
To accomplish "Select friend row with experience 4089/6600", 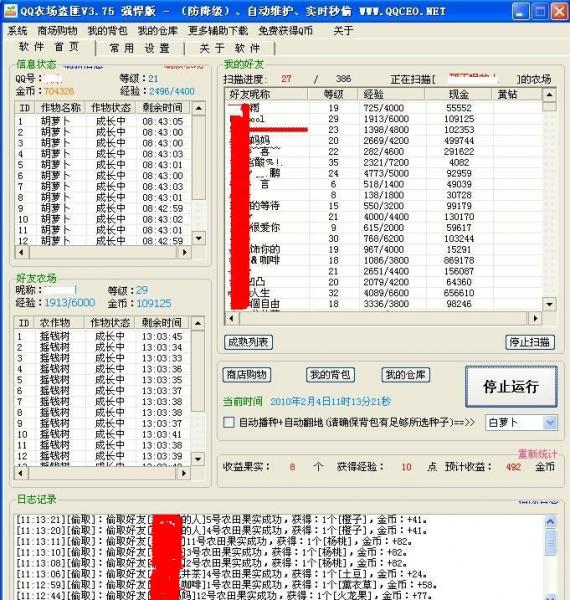I will point(384,293).
